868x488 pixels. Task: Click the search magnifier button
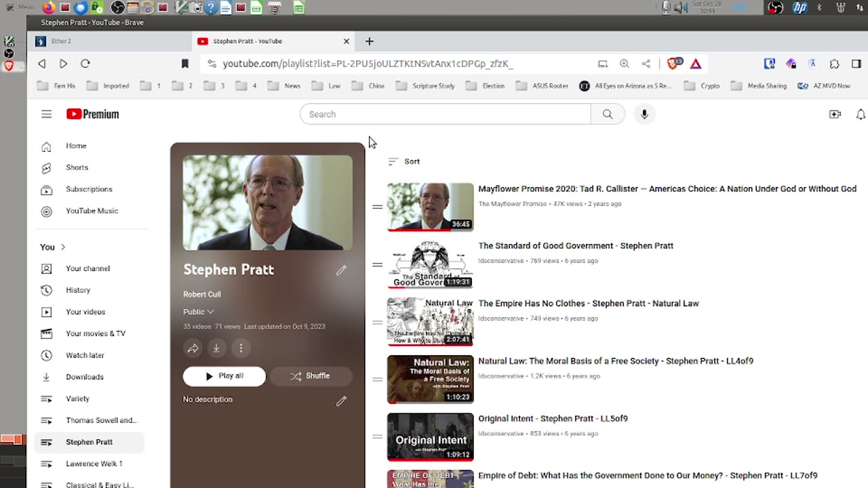tap(608, 115)
